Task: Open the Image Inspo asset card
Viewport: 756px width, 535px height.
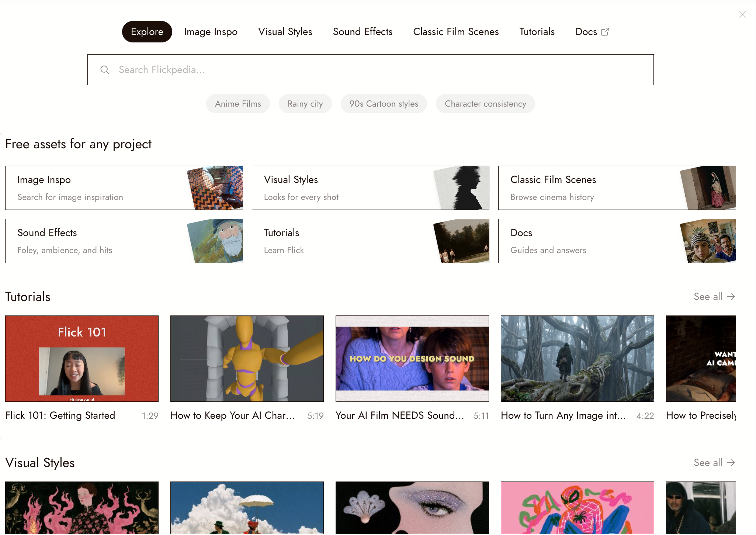Action: [x=124, y=188]
